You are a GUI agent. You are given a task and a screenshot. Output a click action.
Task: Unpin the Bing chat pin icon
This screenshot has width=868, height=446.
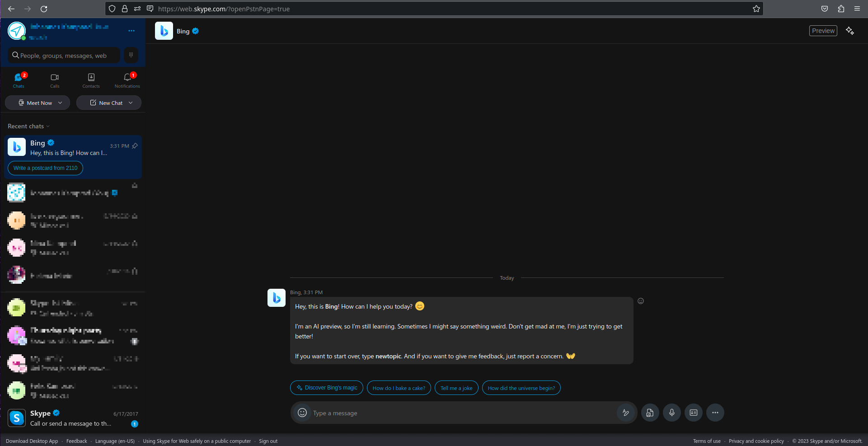(135, 146)
